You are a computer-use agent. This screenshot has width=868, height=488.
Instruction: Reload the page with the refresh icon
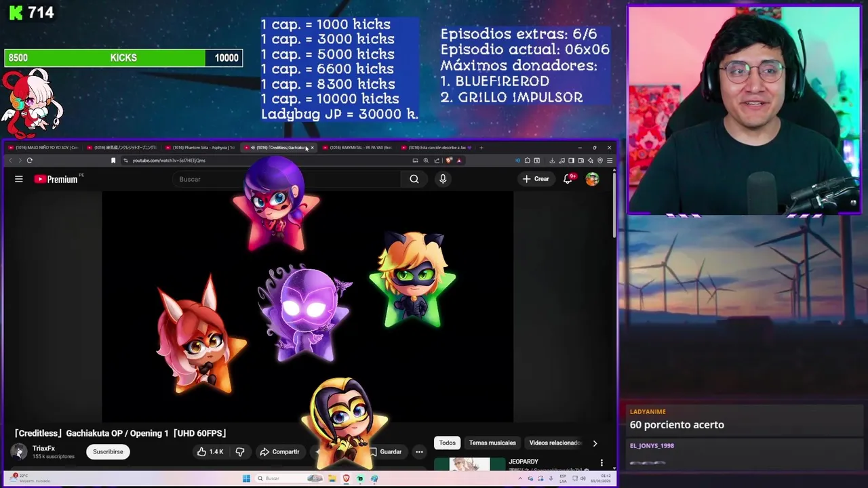(x=30, y=161)
